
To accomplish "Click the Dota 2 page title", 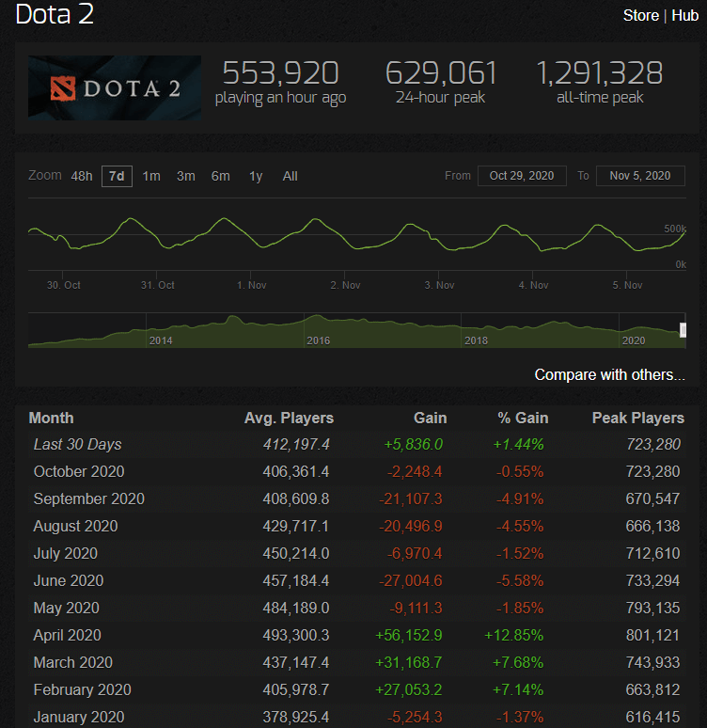I will [x=55, y=14].
